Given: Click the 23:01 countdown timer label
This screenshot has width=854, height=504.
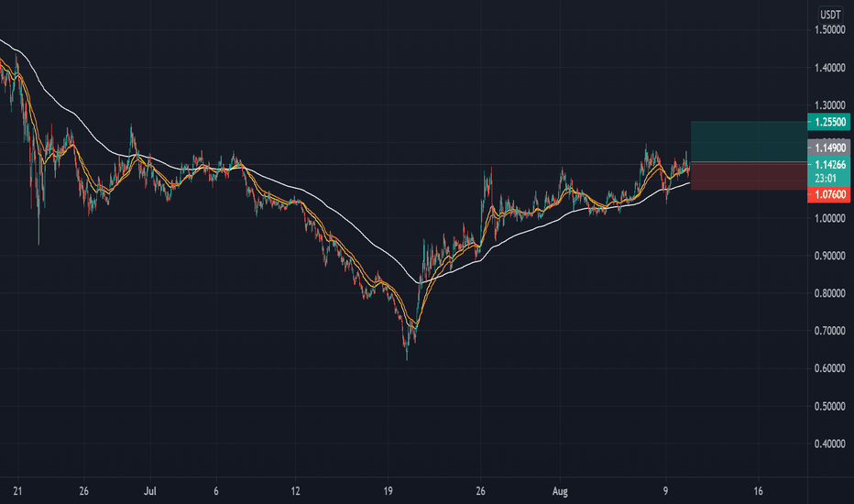Looking at the screenshot, I should point(826,178).
